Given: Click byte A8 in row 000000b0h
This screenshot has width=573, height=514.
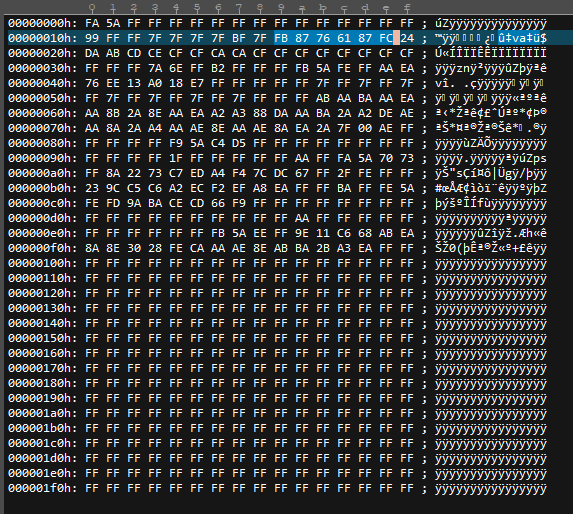Looking at the screenshot, I should [260, 188].
